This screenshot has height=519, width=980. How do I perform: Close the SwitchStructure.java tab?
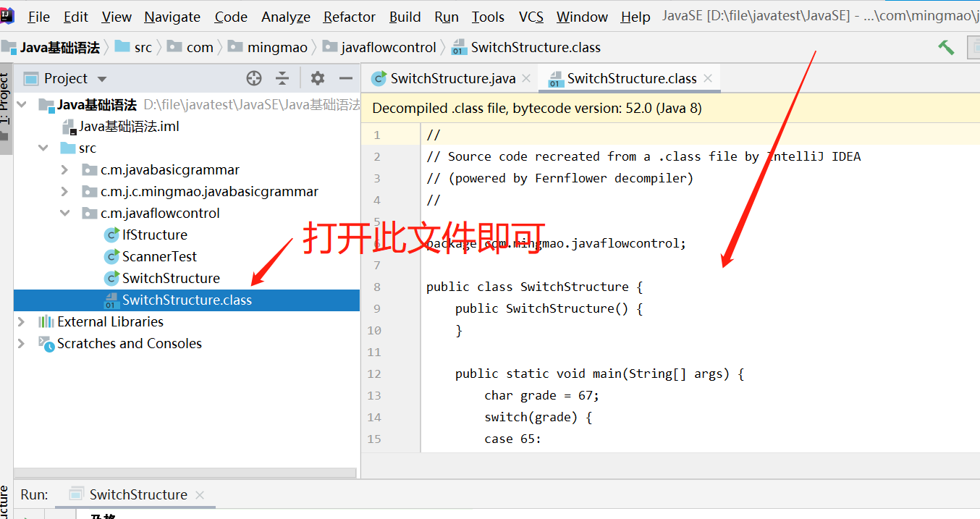526,78
